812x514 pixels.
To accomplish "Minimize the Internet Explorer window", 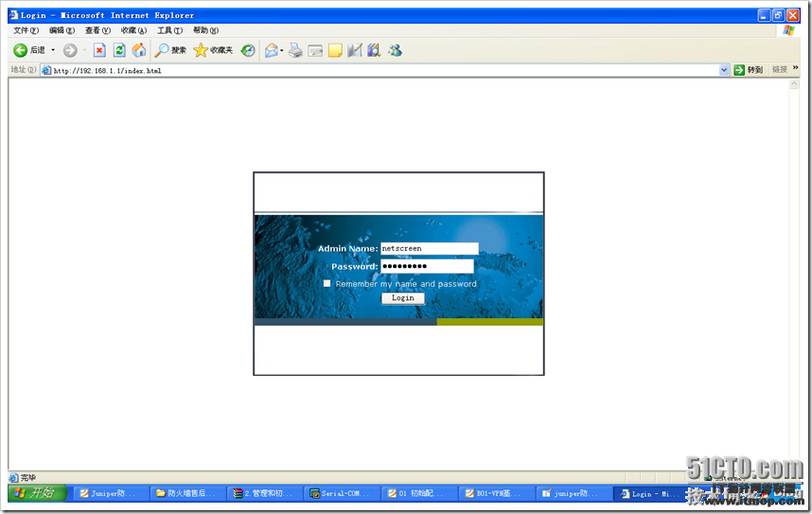I will [764, 15].
